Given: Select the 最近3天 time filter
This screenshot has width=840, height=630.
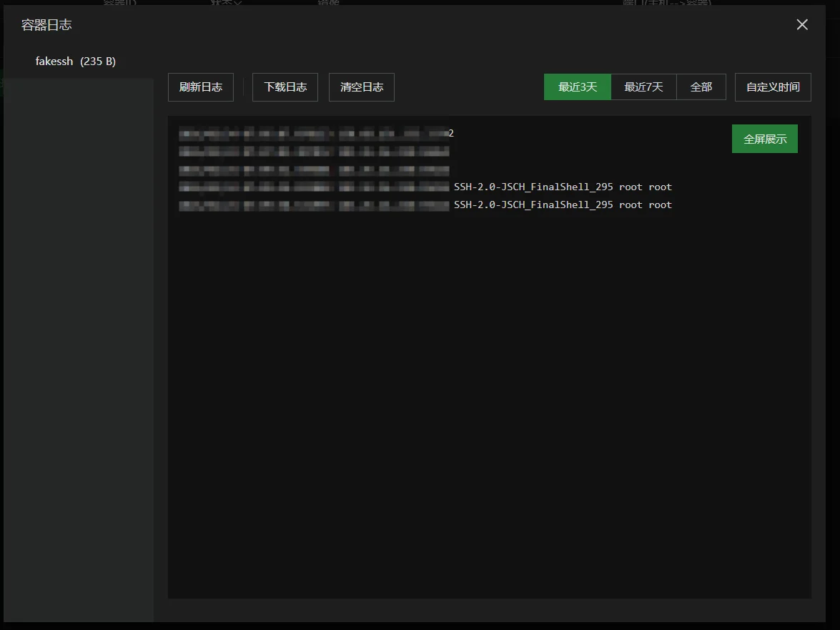Looking at the screenshot, I should click(577, 87).
